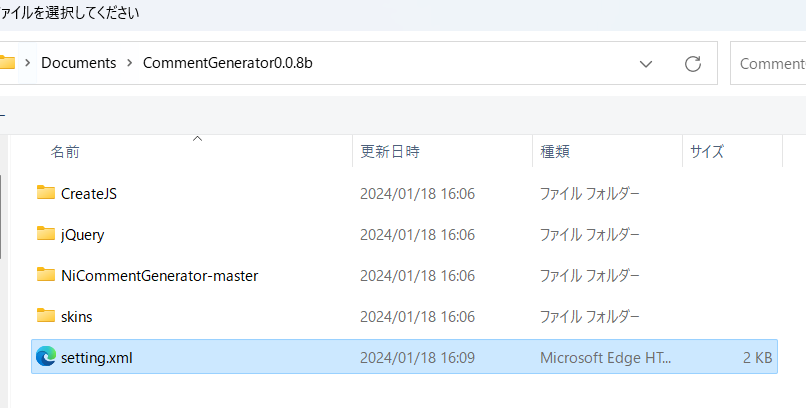This screenshot has width=806, height=408.
Task: Click inside the folder search box
Action: pos(770,64)
